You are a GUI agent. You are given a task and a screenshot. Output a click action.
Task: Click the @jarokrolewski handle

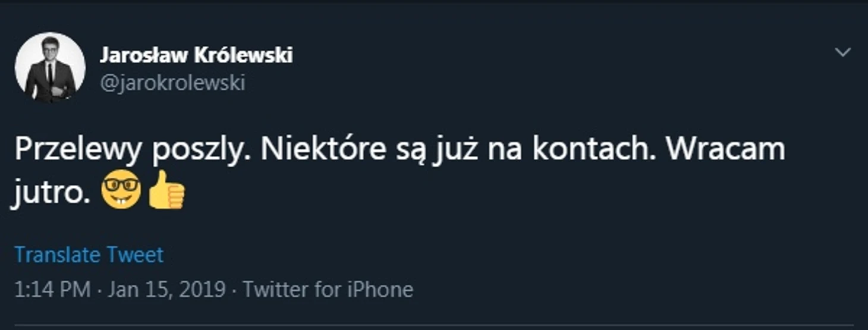[172, 83]
